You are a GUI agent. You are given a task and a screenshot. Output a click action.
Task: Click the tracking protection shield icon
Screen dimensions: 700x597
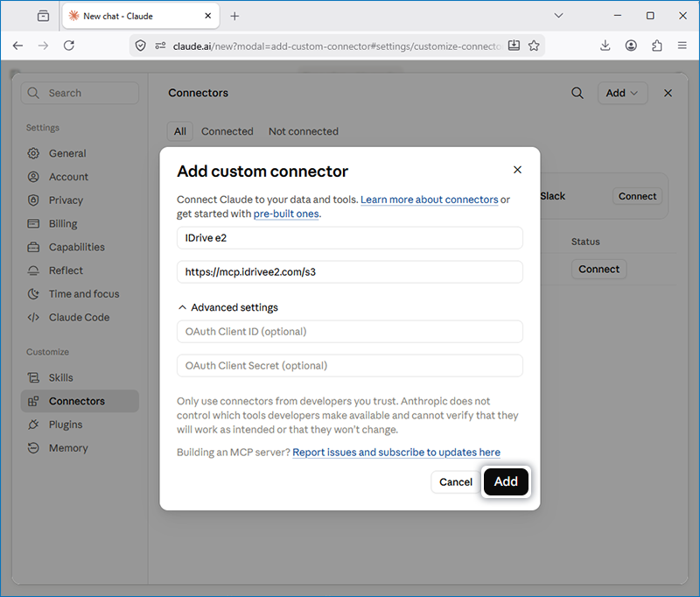(141, 46)
